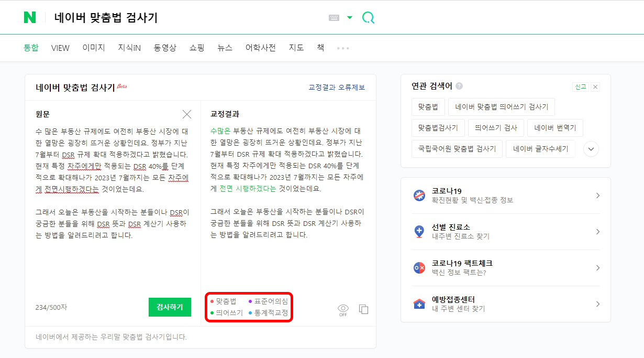The image size is (644, 358).
Task: Go to the 지도 tab
Action: click(296, 48)
